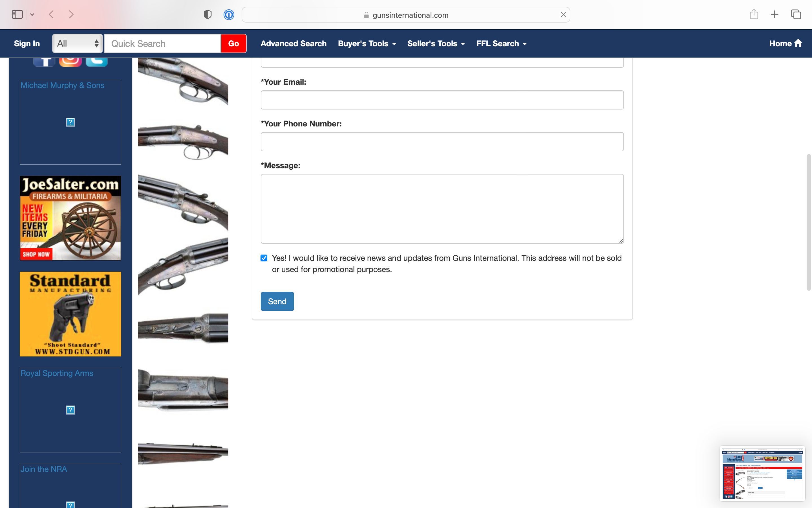Click the gunsinternational.com address bar
This screenshot has height=508, width=812.
tap(406, 15)
